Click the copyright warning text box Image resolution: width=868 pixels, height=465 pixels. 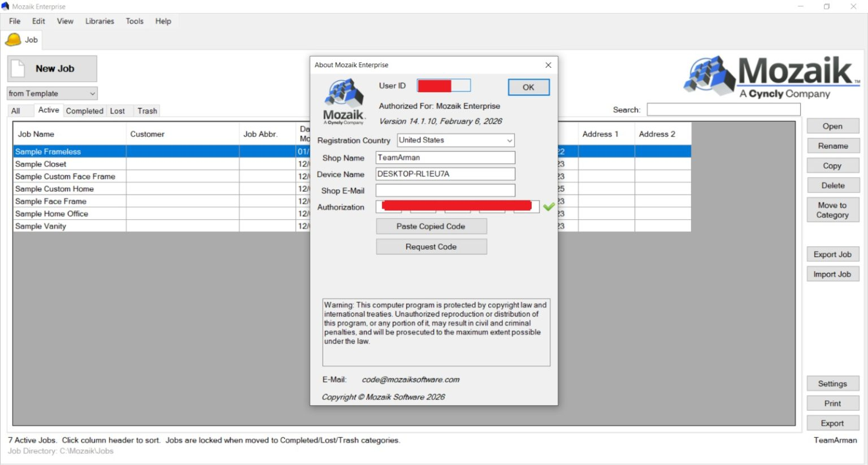tap(436, 332)
